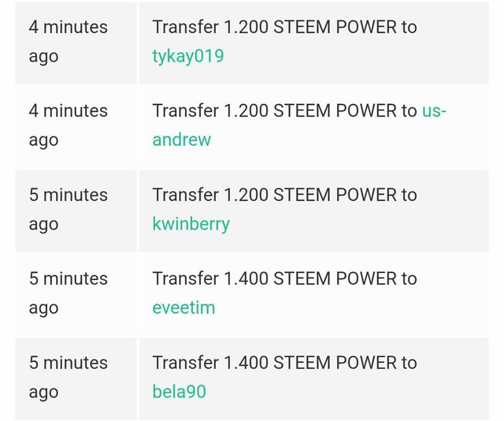Click the timestamp in the kwinberry row

tap(69, 209)
